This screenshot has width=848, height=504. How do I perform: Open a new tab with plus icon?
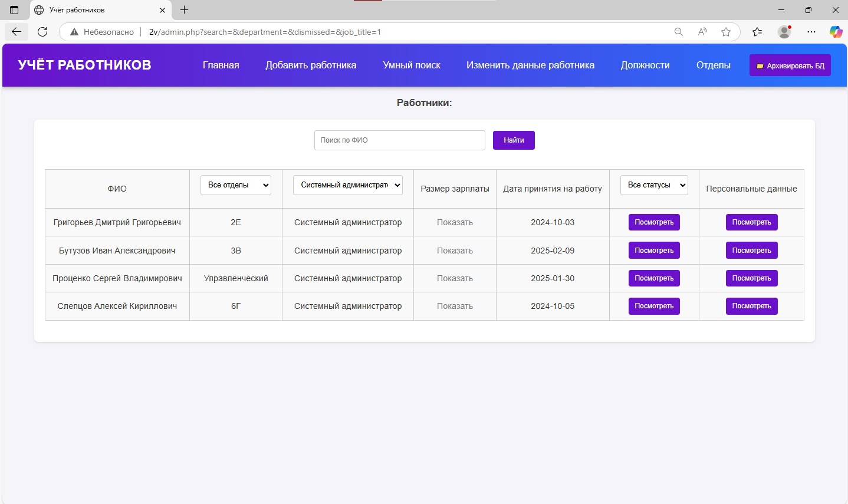pyautogui.click(x=184, y=10)
